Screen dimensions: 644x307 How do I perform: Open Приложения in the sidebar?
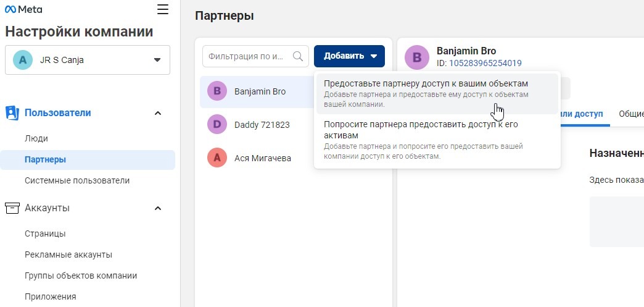pyautogui.click(x=51, y=296)
